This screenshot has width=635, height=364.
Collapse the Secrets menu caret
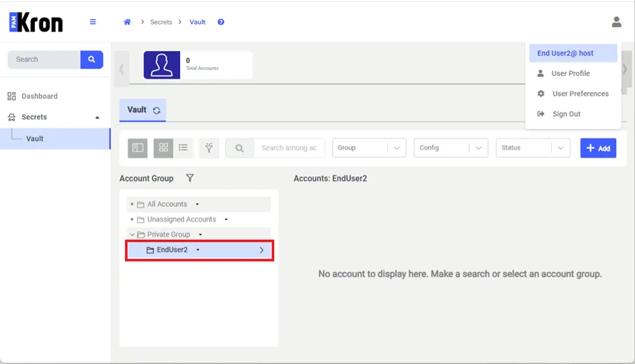click(x=97, y=118)
